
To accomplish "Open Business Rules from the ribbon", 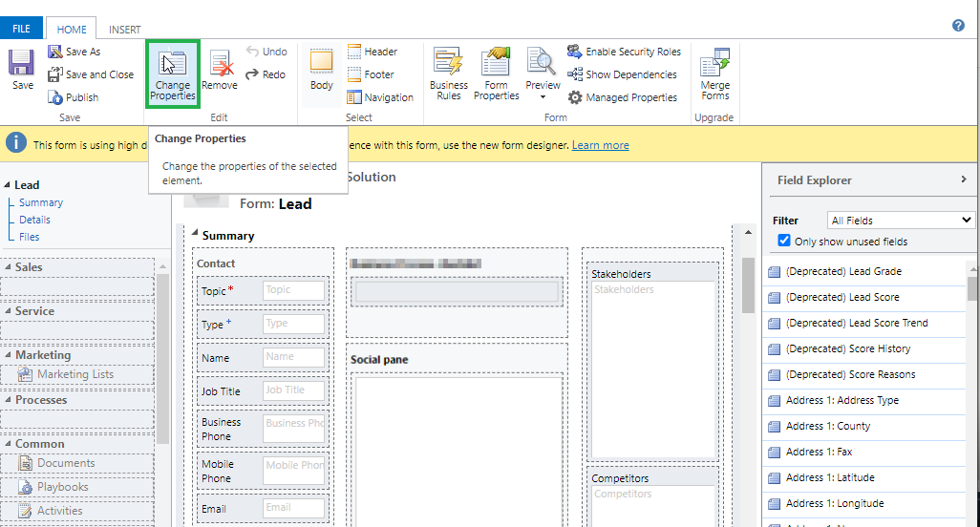I will pyautogui.click(x=449, y=63).
